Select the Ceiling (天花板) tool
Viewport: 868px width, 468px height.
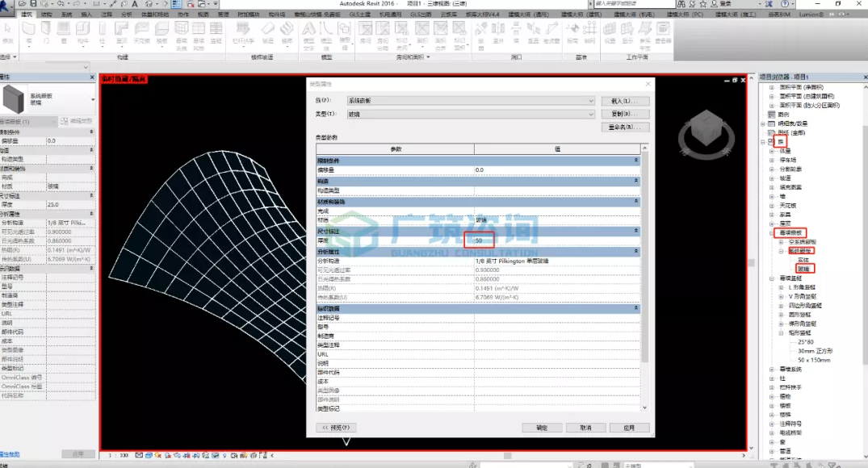tap(142, 32)
